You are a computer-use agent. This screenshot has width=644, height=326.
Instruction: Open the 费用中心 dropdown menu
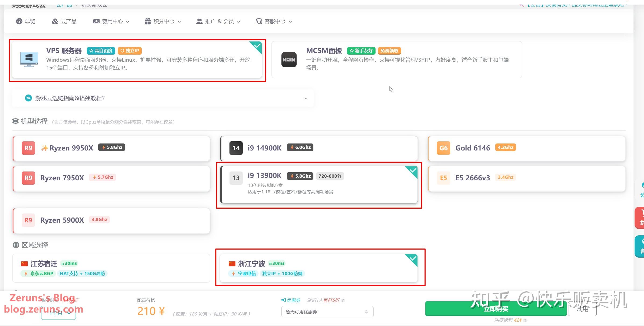point(111,21)
